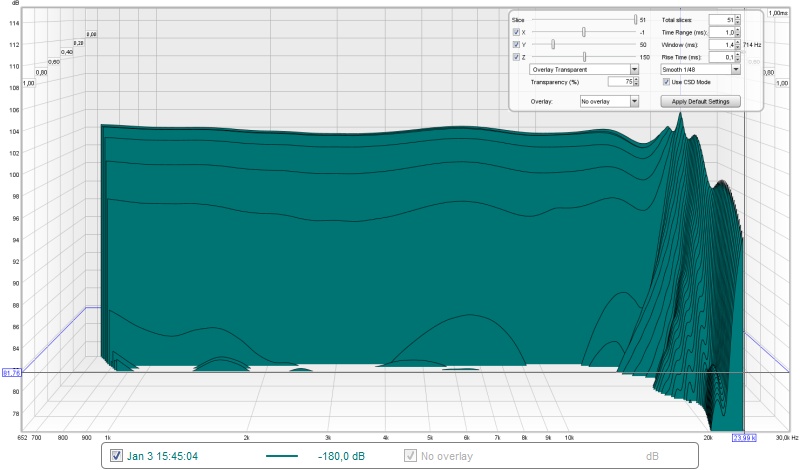The width and height of the screenshot is (800, 470).
Task: Increase Time Range with the up arrow
Action: click(x=738, y=30)
